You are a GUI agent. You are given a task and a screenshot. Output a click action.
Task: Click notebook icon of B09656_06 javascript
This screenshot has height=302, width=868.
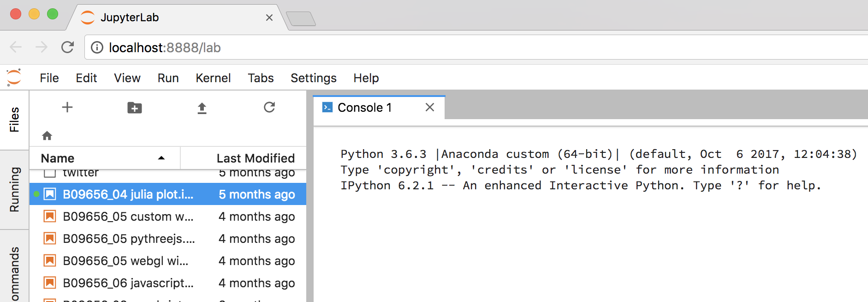point(50,283)
